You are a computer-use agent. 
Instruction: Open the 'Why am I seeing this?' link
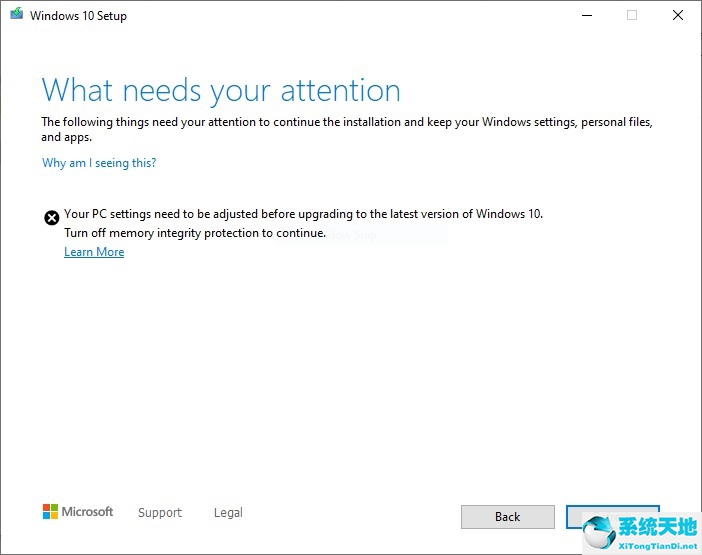click(x=99, y=162)
